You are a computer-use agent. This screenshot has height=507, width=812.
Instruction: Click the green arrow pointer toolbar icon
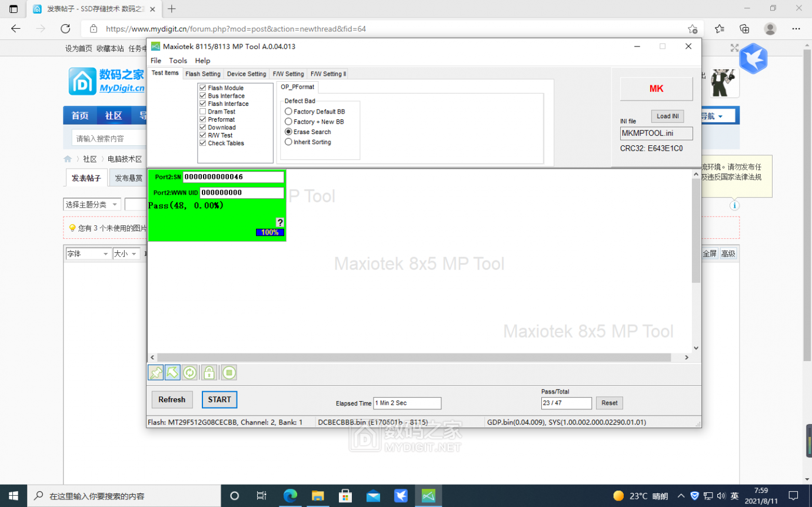172,372
